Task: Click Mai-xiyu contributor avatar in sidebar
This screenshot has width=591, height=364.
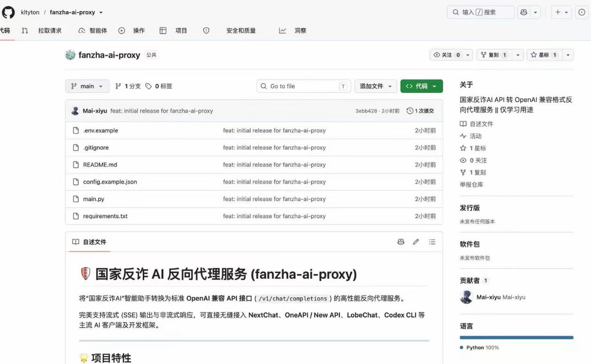Action: point(466,297)
